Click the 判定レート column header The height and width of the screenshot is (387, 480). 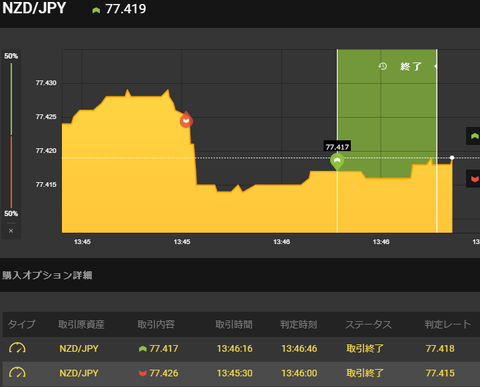pos(448,324)
